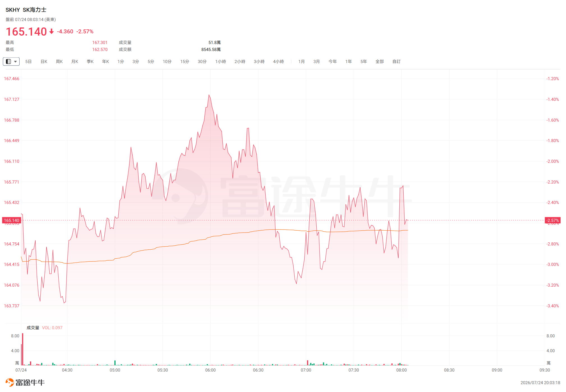Screen dimensions: 566x392
Task: Click the 04:30 time axis label
Action: (67, 370)
